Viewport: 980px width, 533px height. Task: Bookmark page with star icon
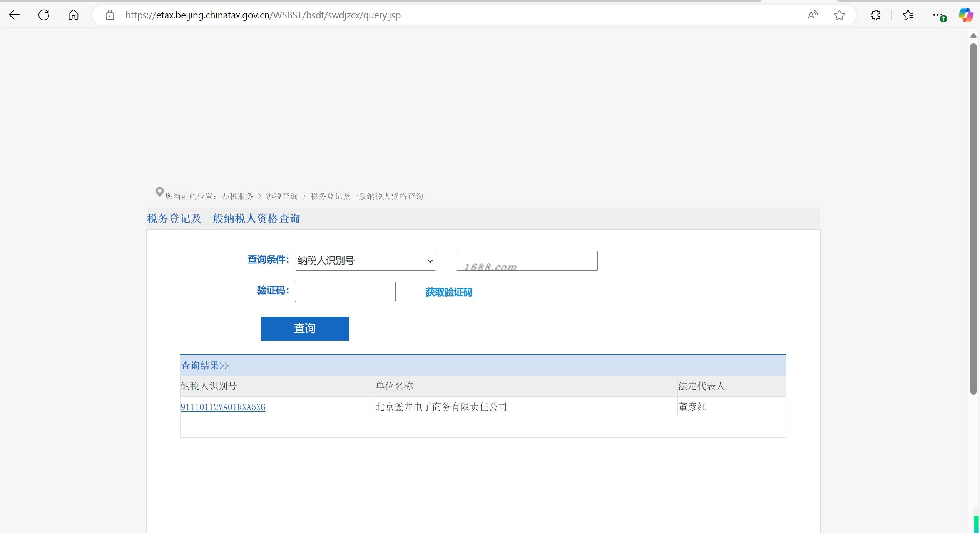pyautogui.click(x=839, y=15)
